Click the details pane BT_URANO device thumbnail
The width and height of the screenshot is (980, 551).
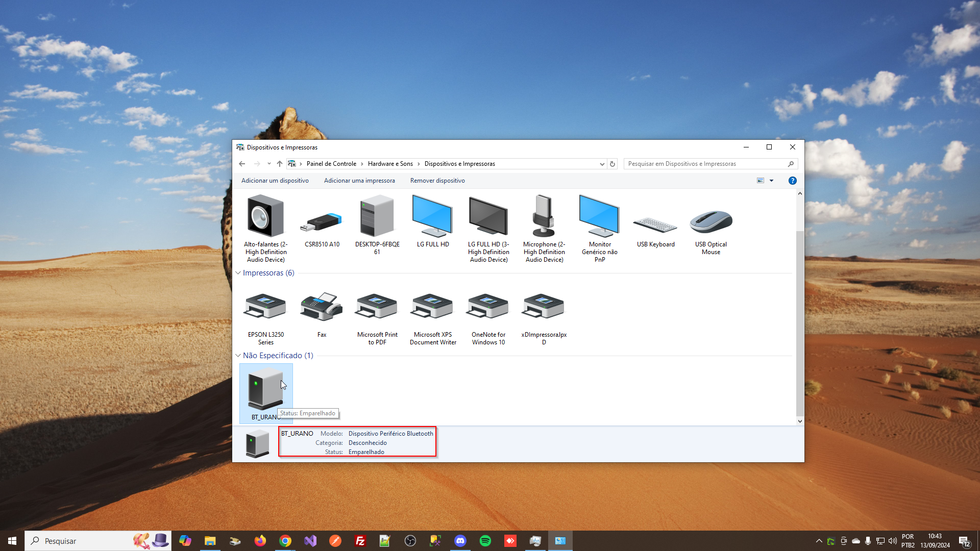[257, 443]
